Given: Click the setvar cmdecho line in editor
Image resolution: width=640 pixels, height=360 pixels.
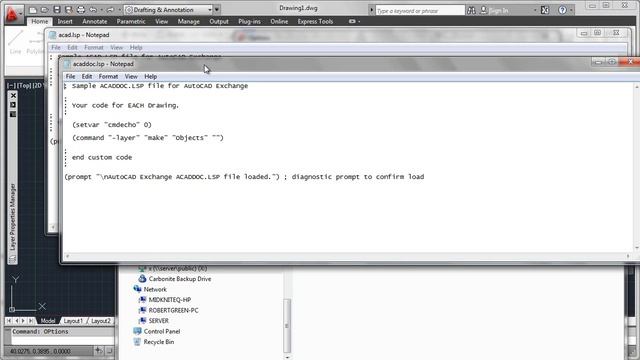Looking at the screenshot, I should point(111,125).
